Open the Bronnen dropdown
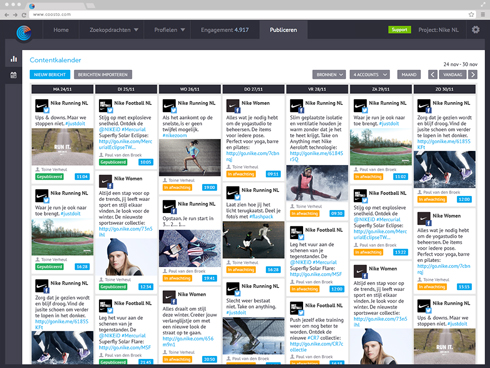Viewport: 490px width, 368px height. [329, 75]
